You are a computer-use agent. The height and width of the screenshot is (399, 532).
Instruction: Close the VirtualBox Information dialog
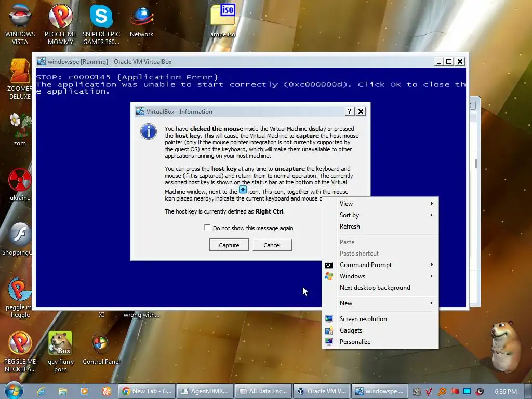(361, 111)
